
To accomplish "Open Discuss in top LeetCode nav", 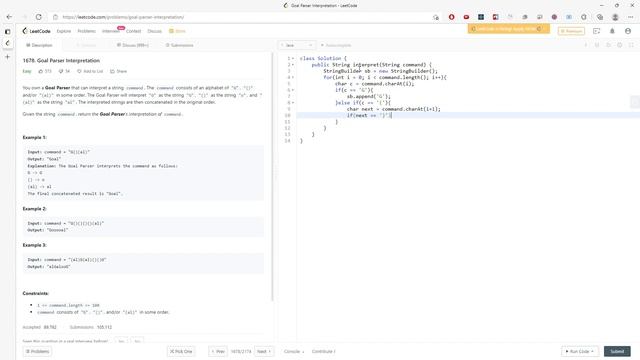I will click(x=154, y=31).
